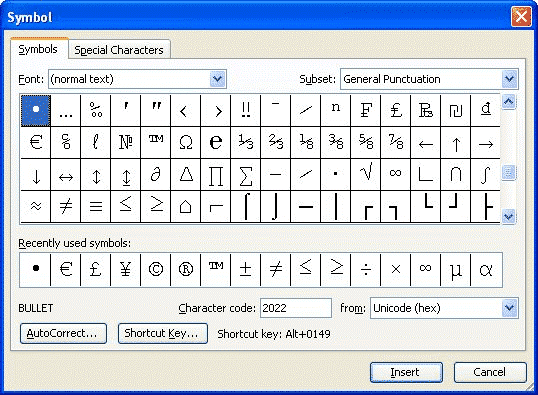Select the square root symbol in grid
Screen dimensions: 538x395
pos(366,175)
